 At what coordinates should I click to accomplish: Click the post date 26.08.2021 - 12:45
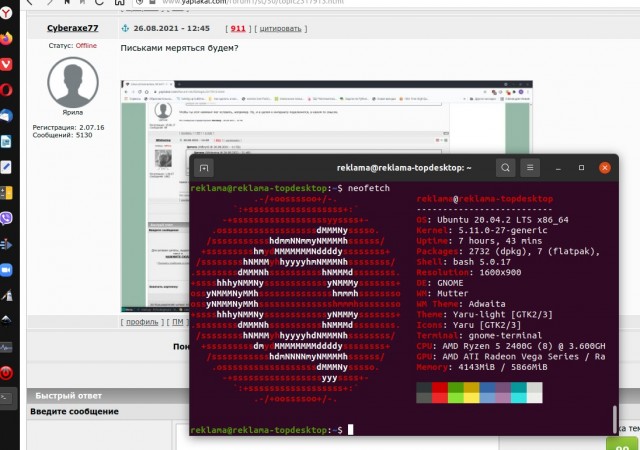(171, 29)
